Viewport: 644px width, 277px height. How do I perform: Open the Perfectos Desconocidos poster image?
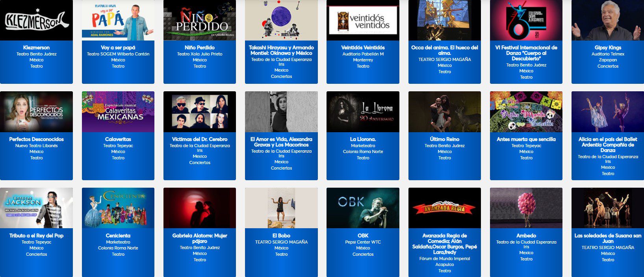click(x=36, y=112)
